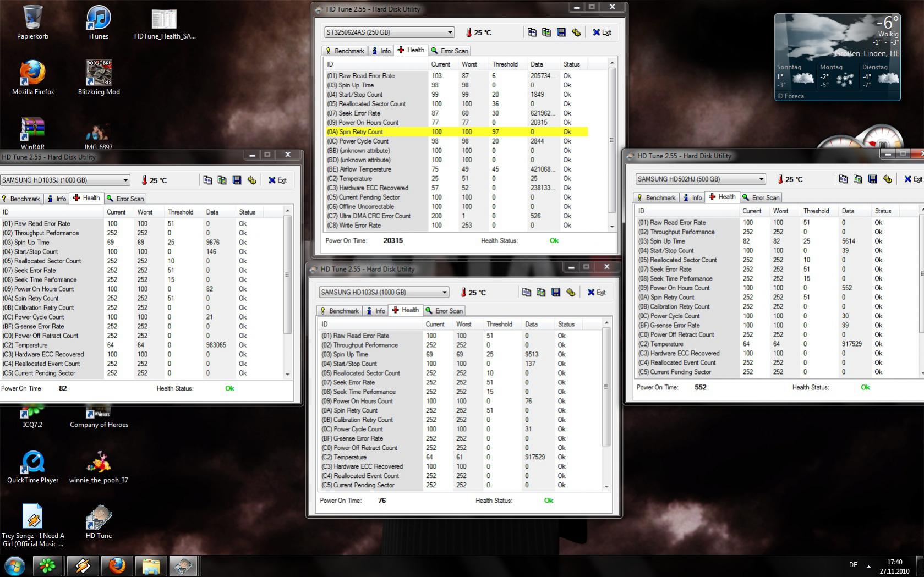Viewport: 924px width, 577px height.
Task: Info tab in HD103SJ window with Power On 76
Action: coord(375,311)
